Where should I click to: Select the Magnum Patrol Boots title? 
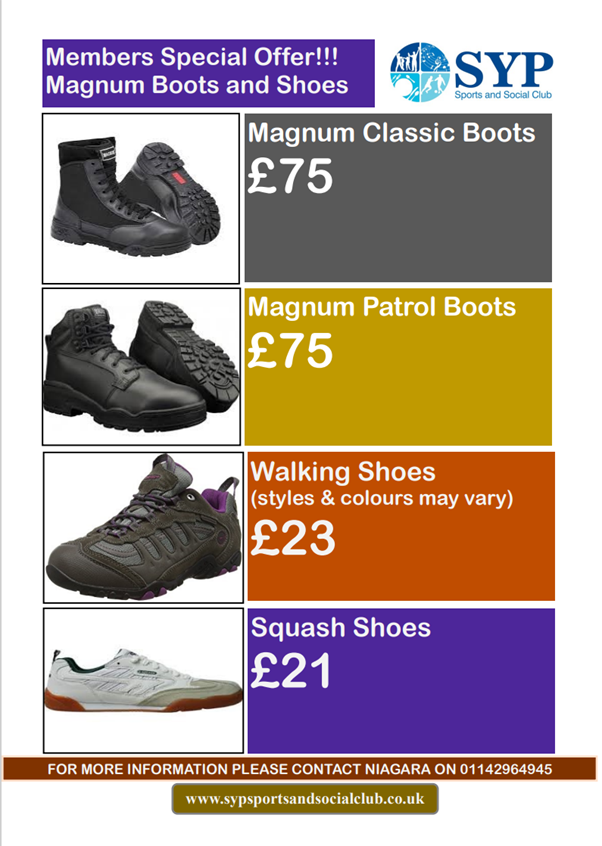[382, 306]
